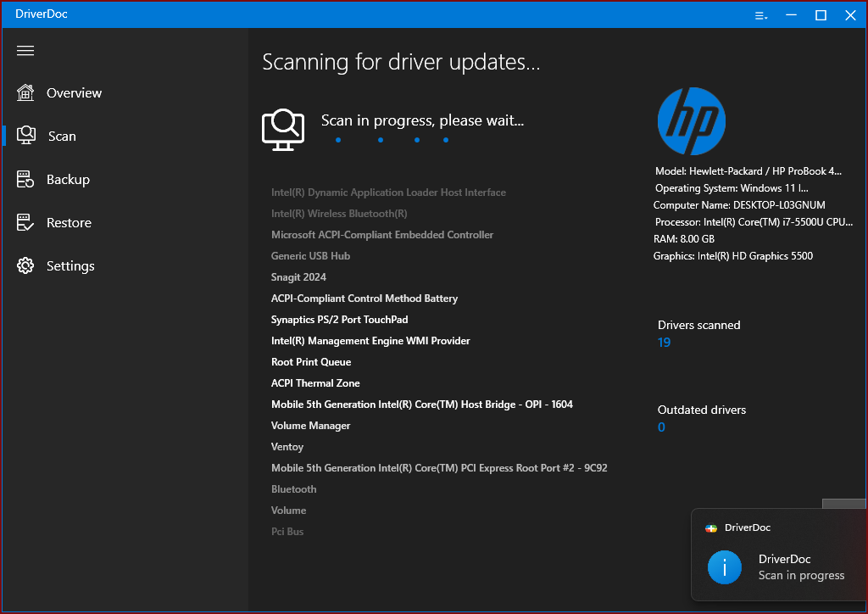Click Computer Name DESKTOP-L03GNUM text
Screen dimensions: 868x614
739,205
